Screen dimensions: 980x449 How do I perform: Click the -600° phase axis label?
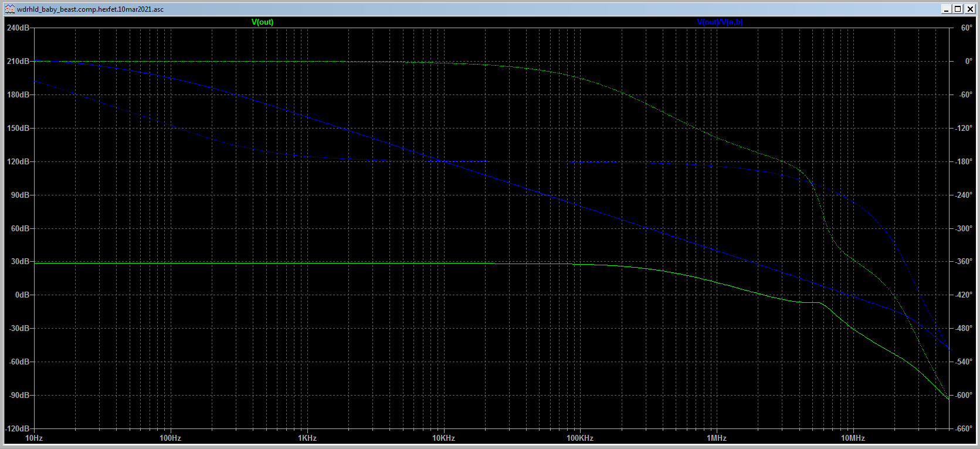coord(964,396)
